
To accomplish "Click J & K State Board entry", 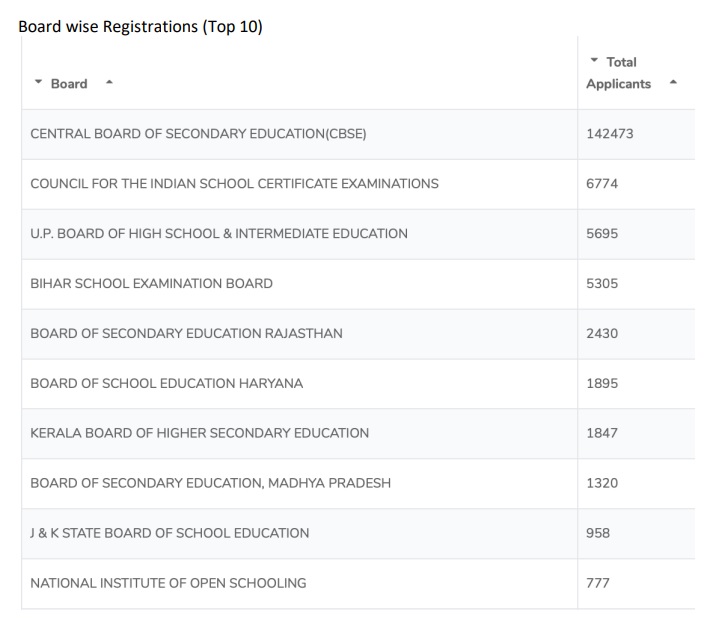I will (170, 533).
